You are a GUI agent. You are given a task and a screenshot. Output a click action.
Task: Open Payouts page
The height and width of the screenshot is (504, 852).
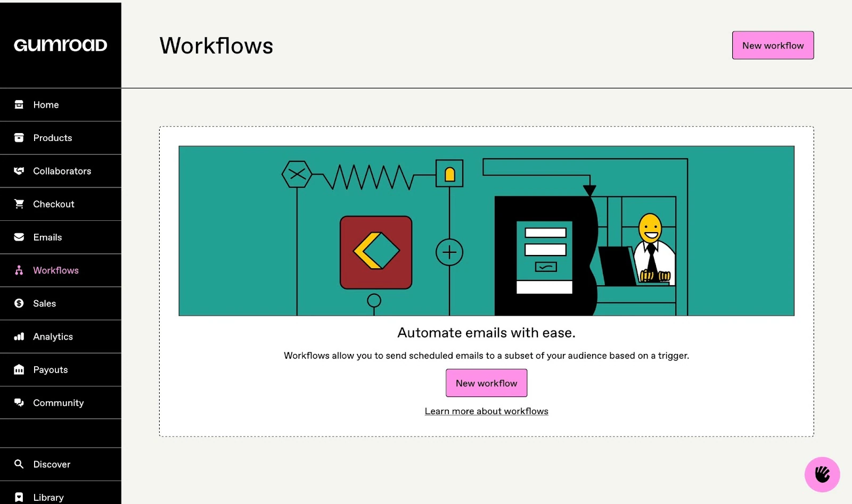tap(61, 369)
